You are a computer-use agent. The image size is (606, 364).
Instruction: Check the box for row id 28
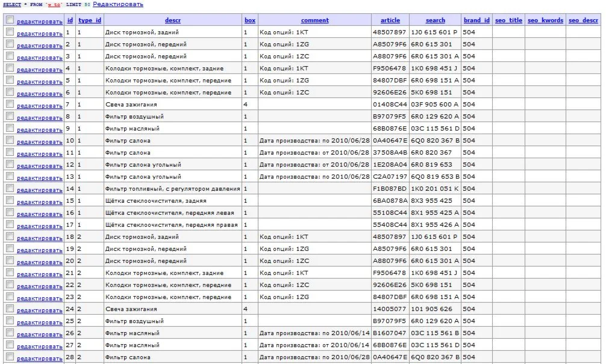click(x=10, y=357)
